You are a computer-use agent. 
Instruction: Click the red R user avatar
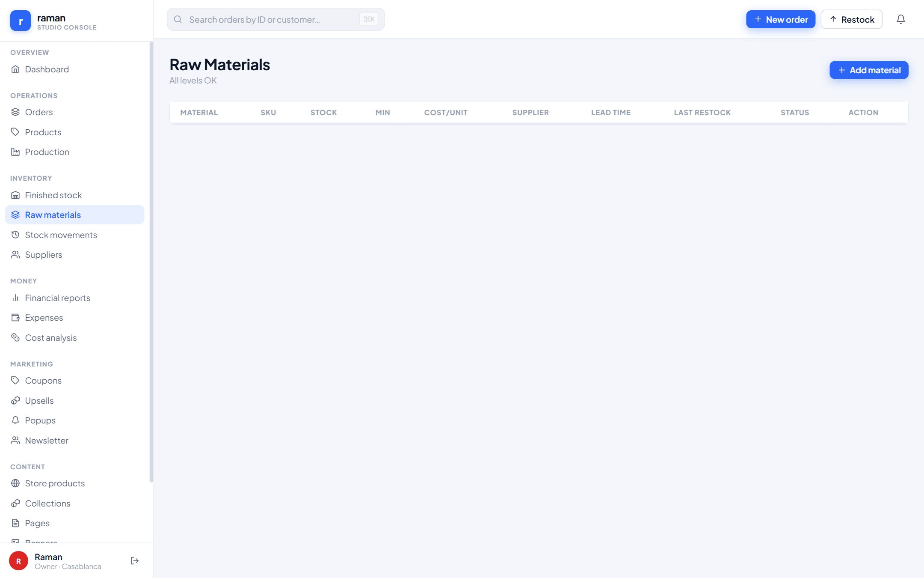(18, 560)
